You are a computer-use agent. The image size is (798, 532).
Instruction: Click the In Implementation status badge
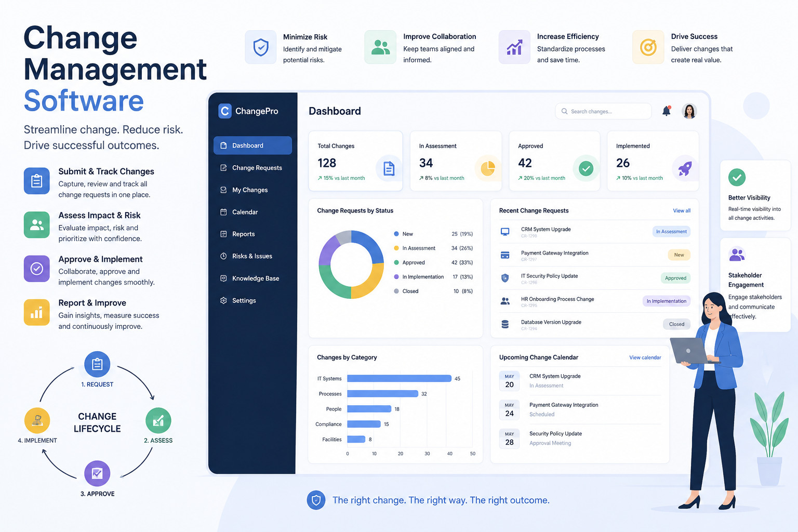pyautogui.click(x=667, y=301)
